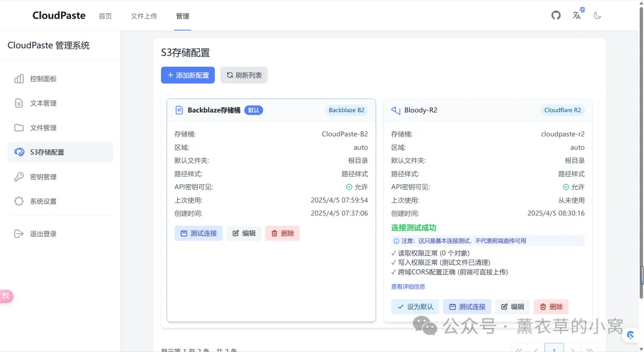Refresh the list with 刷新列表
The image size is (644, 352).
click(x=244, y=75)
